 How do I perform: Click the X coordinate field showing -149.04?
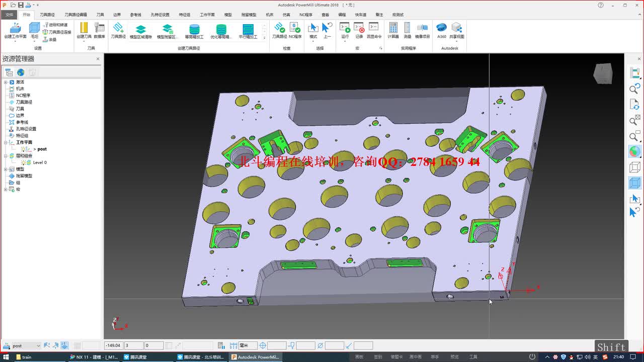[x=113, y=346]
